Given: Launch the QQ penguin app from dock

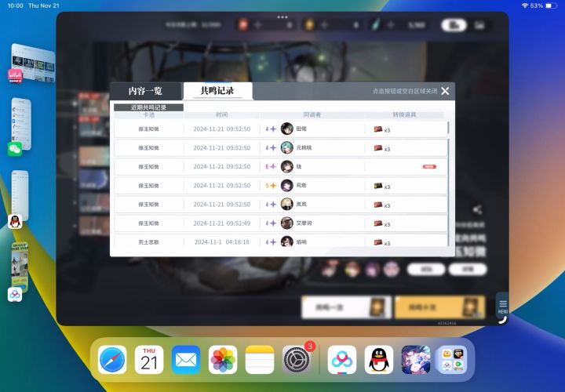Looking at the screenshot, I should point(379,360).
